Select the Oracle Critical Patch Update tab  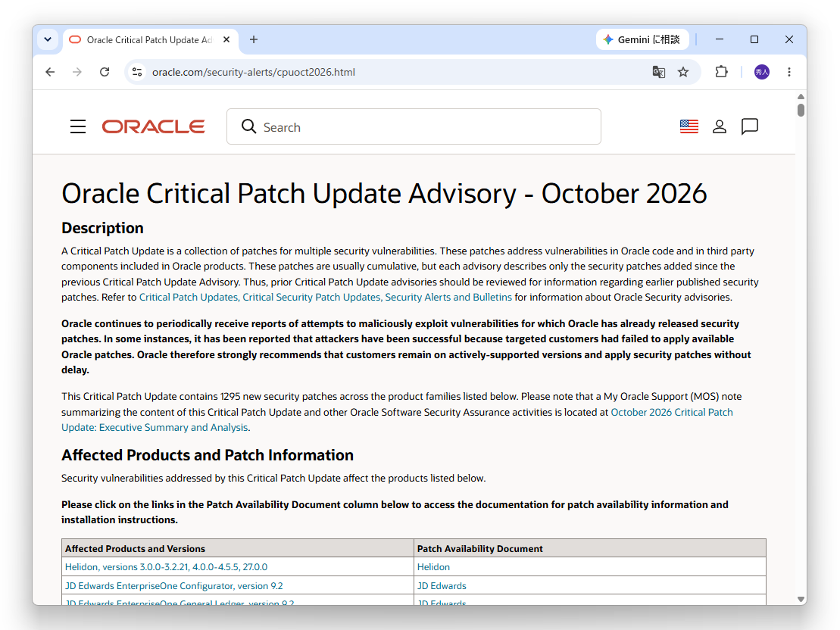(x=150, y=40)
